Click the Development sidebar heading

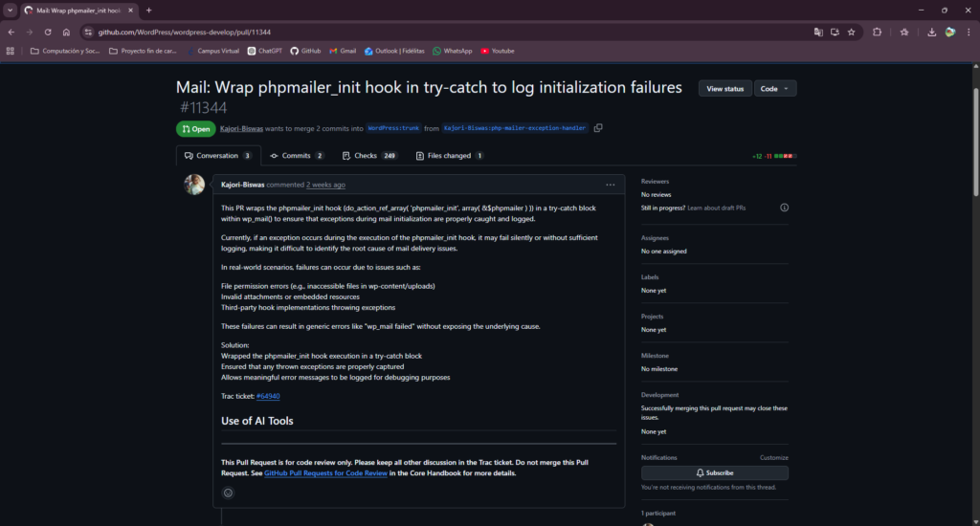(x=660, y=395)
